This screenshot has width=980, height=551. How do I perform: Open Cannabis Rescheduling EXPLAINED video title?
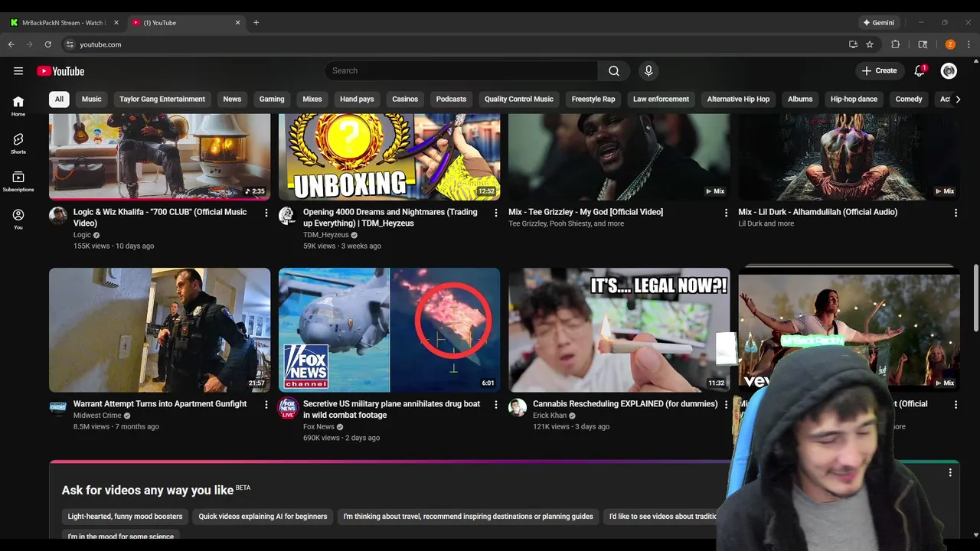click(625, 404)
